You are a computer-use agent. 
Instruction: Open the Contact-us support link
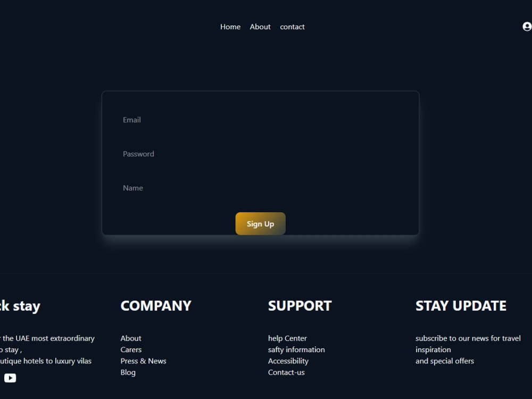286,372
